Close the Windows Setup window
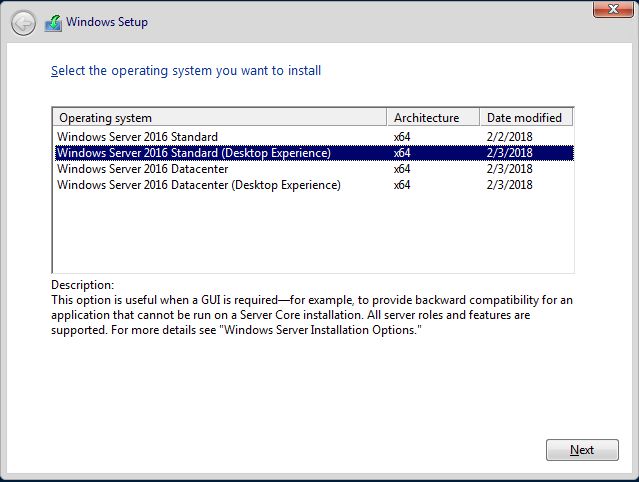The height and width of the screenshot is (482, 639). tap(613, 9)
